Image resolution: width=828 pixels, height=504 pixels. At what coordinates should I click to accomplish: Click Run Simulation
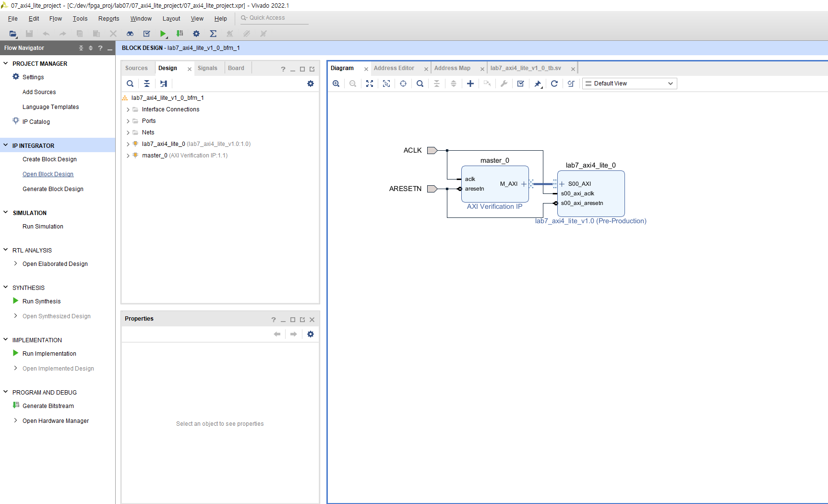(43, 227)
